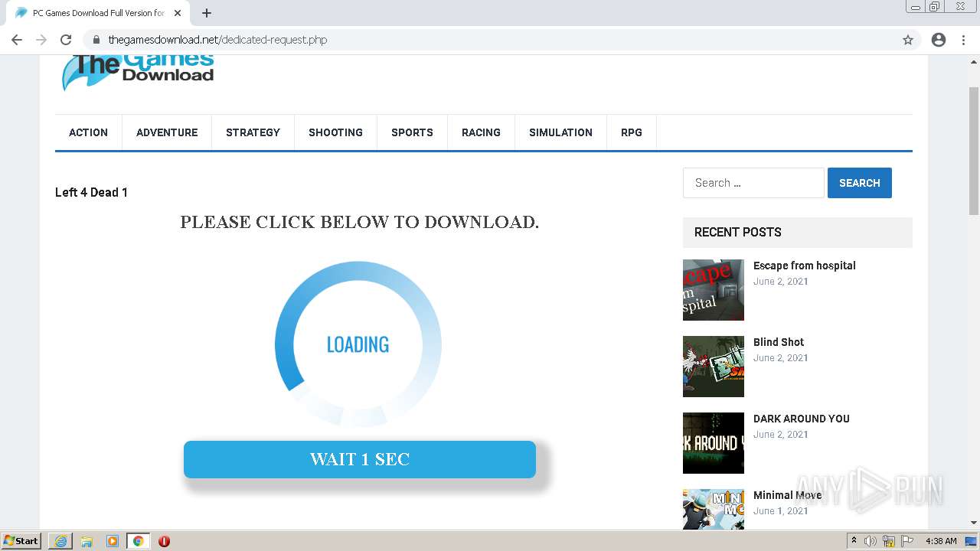
Task: Open the Minimal Move post
Action: pyautogui.click(x=787, y=495)
